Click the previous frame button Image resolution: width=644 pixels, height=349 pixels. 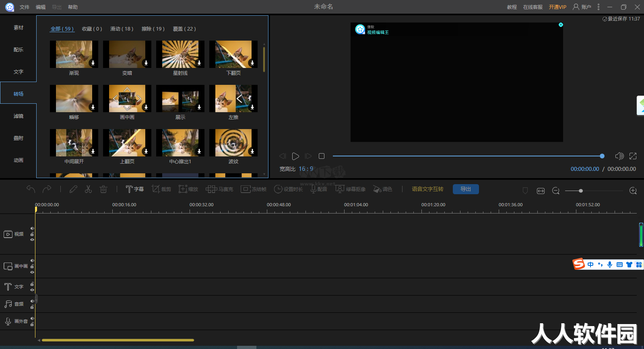coord(283,156)
